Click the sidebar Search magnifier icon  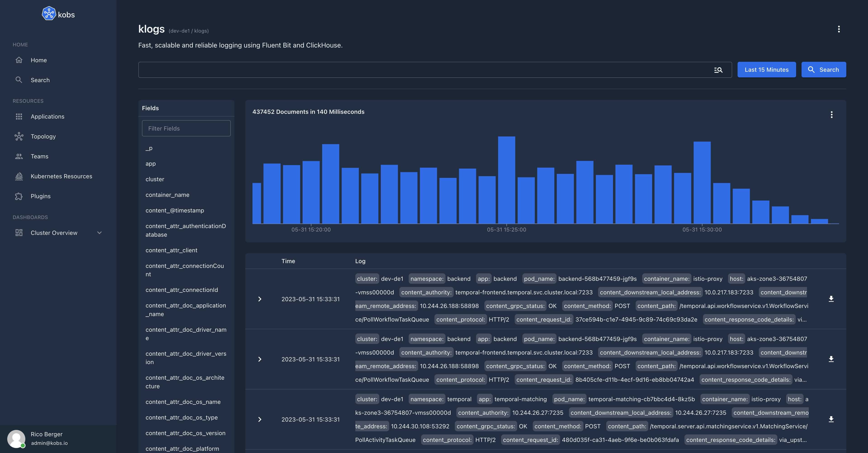(x=19, y=80)
